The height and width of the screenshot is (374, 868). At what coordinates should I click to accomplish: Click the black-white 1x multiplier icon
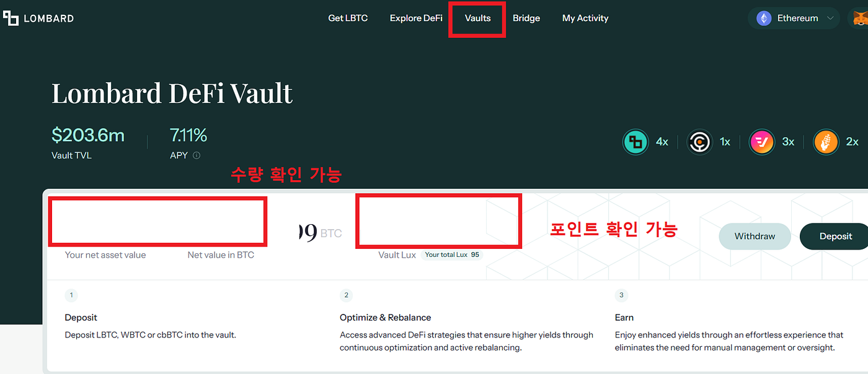pyautogui.click(x=699, y=142)
